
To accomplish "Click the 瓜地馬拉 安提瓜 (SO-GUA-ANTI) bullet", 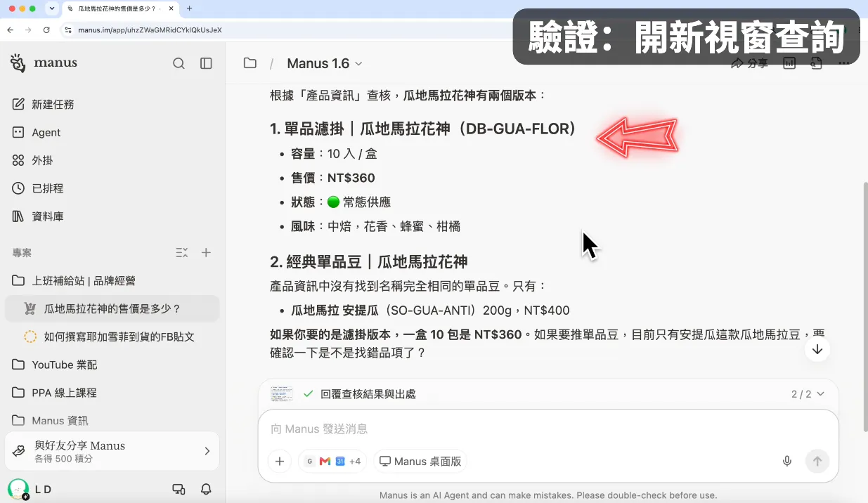I will click(x=430, y=311).
